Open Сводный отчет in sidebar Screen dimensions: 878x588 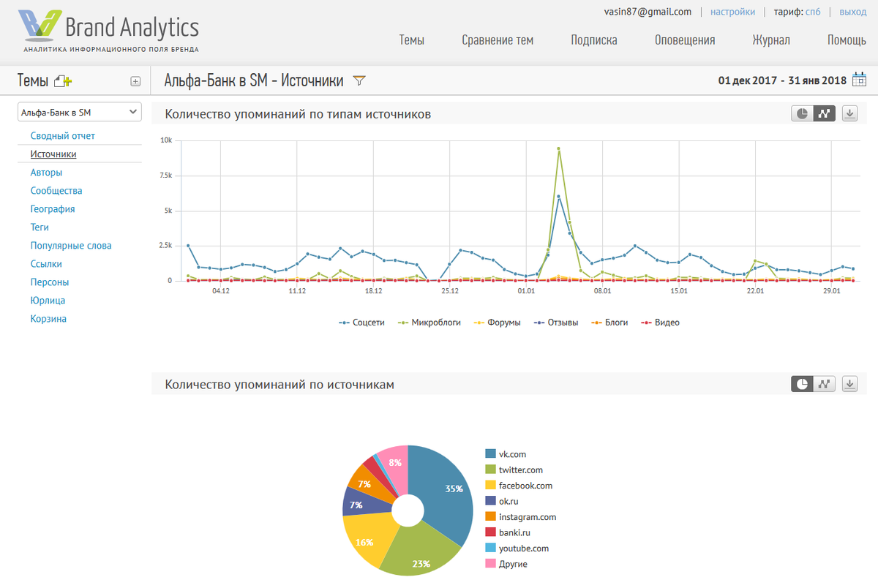tap(63, 136)
